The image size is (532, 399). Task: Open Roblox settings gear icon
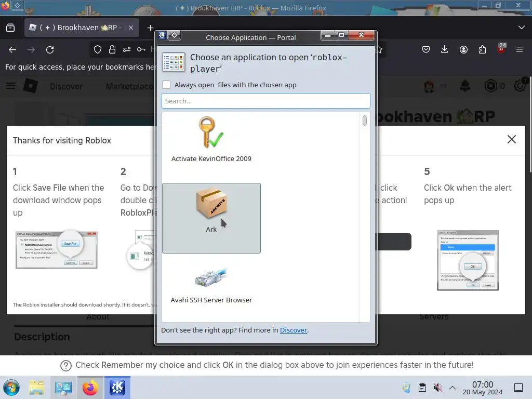(x=520, y=86)
